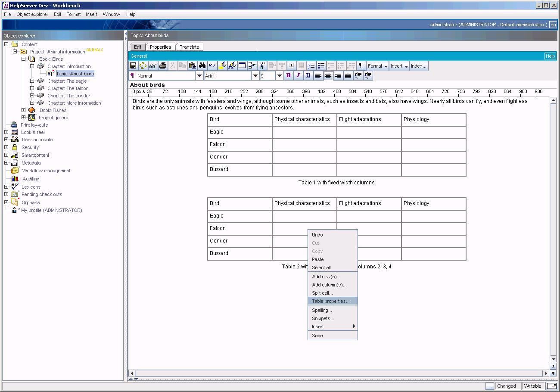The image size is (560, 392).
Task: Click the Index... button
Action: pos(418,66)
